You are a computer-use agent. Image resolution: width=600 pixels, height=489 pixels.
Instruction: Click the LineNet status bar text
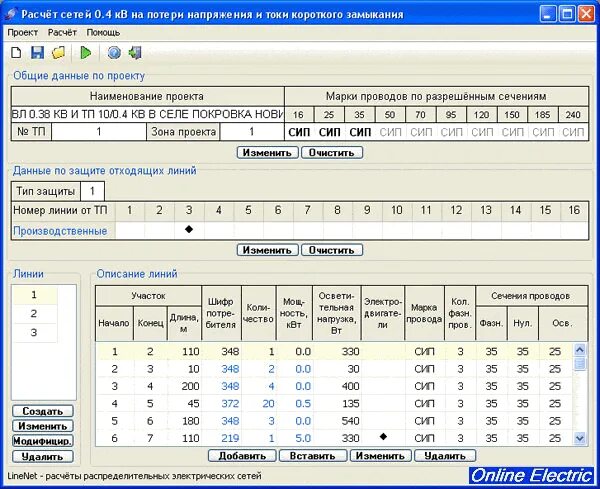[x=134, y=476]
